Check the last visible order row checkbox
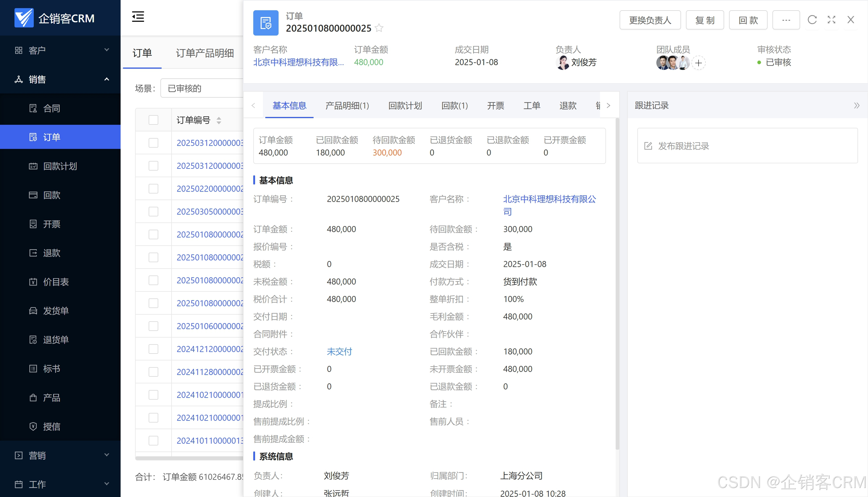This screenshot has height=497, width=868. [x=153, y=440]
